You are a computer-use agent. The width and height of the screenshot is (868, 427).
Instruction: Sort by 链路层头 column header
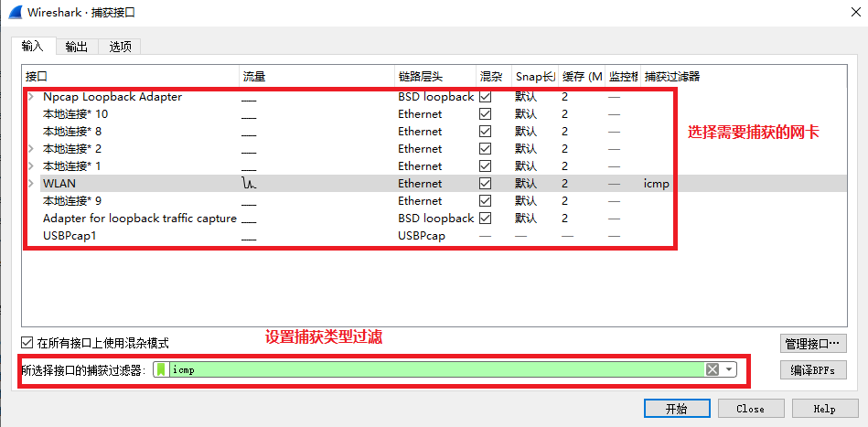435,76
